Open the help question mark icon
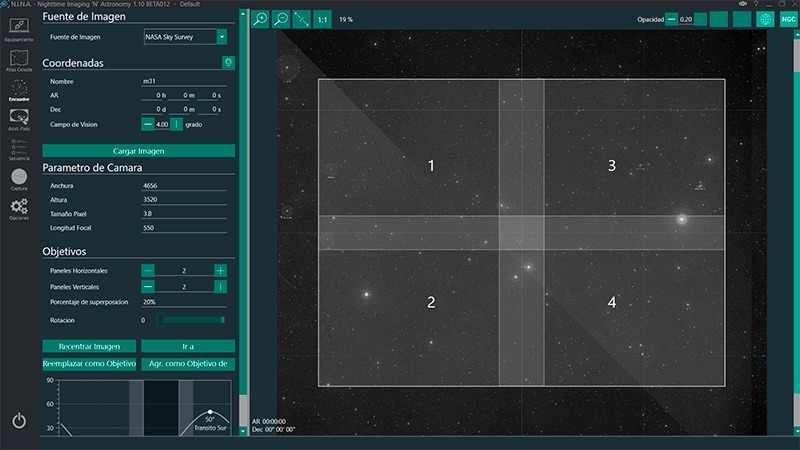This screenshot has height=450, width=800. [756, 4]
